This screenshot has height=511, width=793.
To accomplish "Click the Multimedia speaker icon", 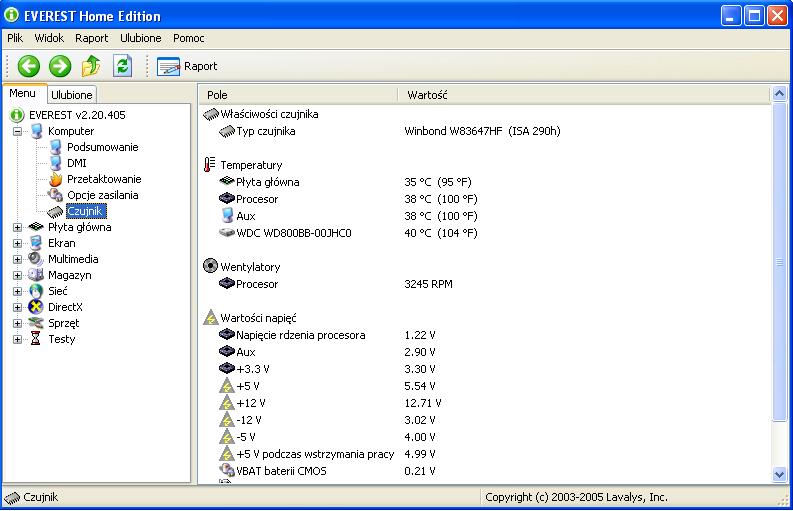I will point(36,259).
